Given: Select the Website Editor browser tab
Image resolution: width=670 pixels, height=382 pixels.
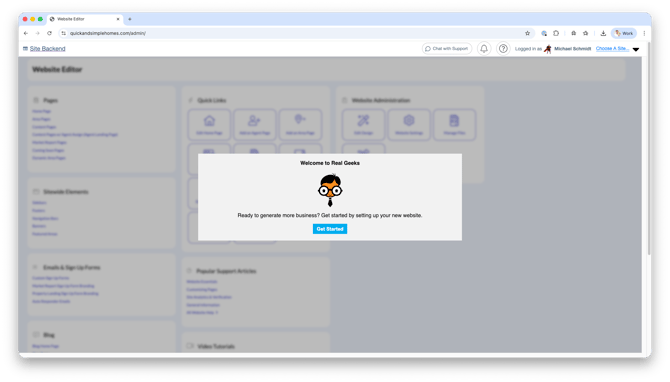Looking at the screenshot, I should click(85, 19).
